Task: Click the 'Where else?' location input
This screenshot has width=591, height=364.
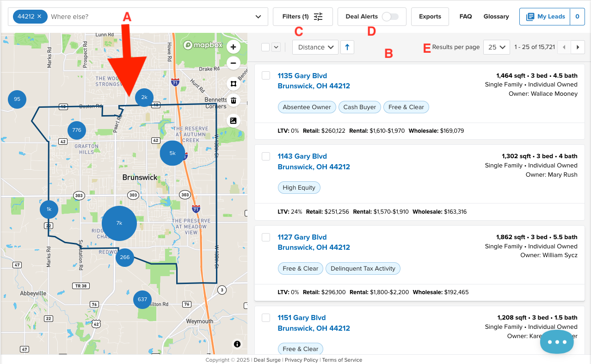Action: 150,17
